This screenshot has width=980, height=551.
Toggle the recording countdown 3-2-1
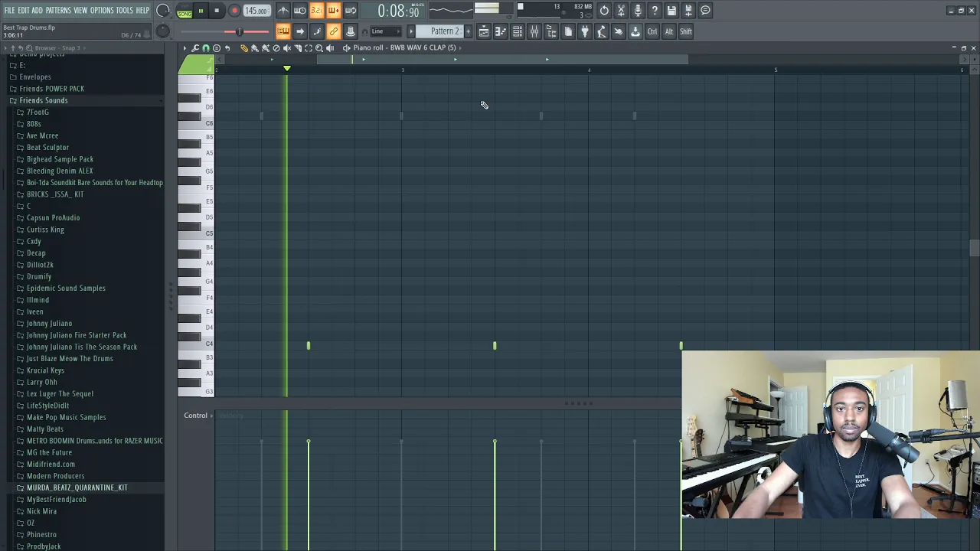pyautogui.click(x=317, y=11)
